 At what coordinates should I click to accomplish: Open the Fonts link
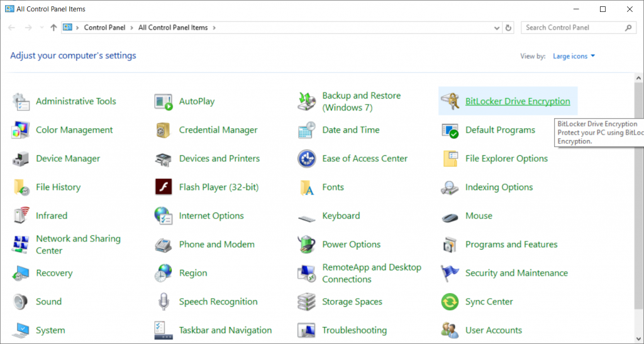point(333,187)
